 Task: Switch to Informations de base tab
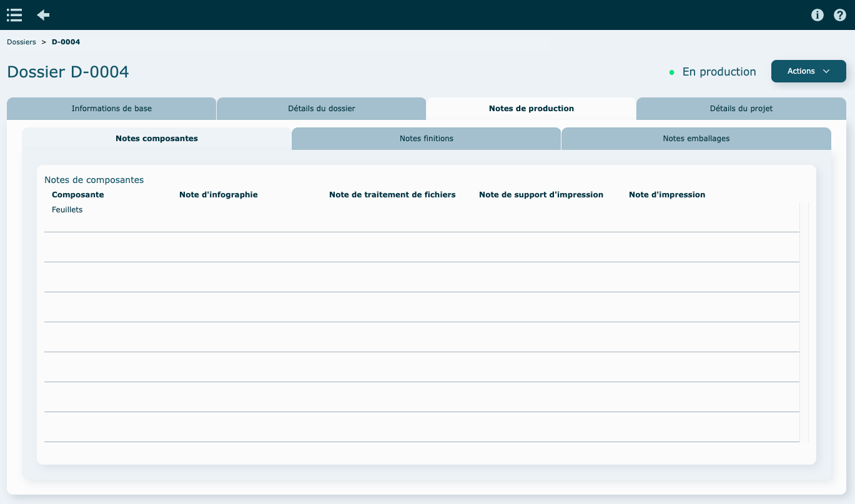[111, 109]
